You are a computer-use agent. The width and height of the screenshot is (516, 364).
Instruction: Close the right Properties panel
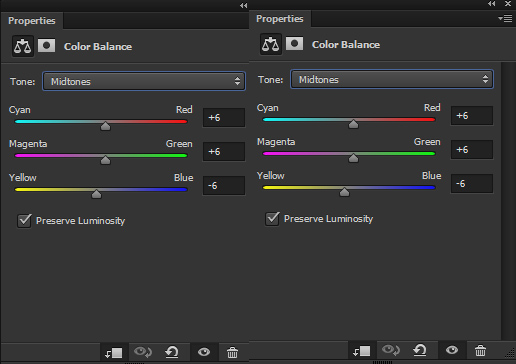pos(508,4)
